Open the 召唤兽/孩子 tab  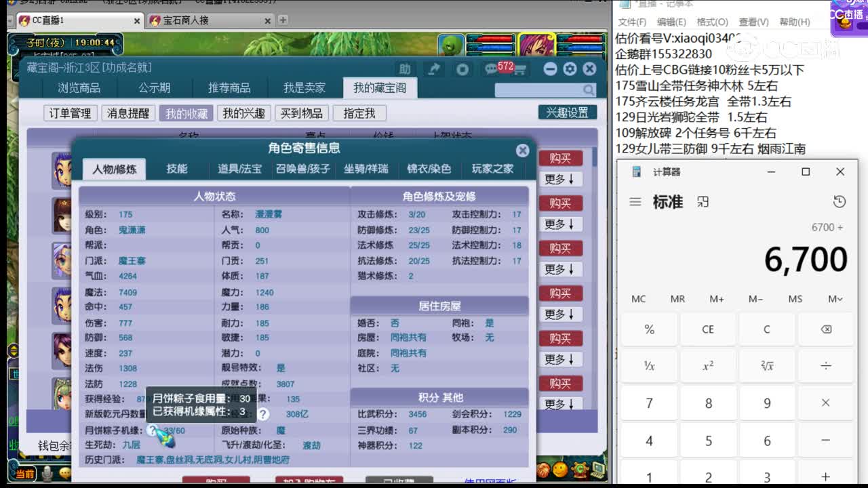(302, 169)
